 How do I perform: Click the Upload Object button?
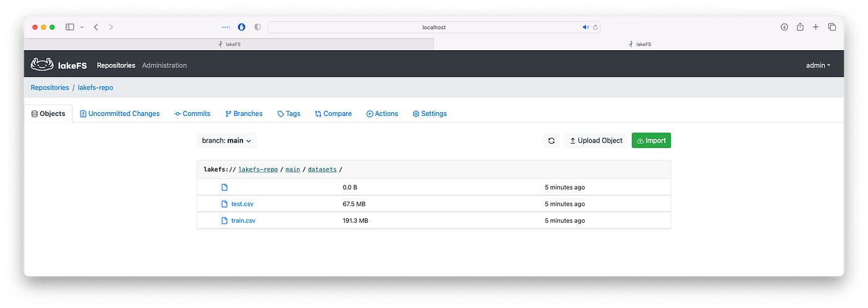click(596, 141)
